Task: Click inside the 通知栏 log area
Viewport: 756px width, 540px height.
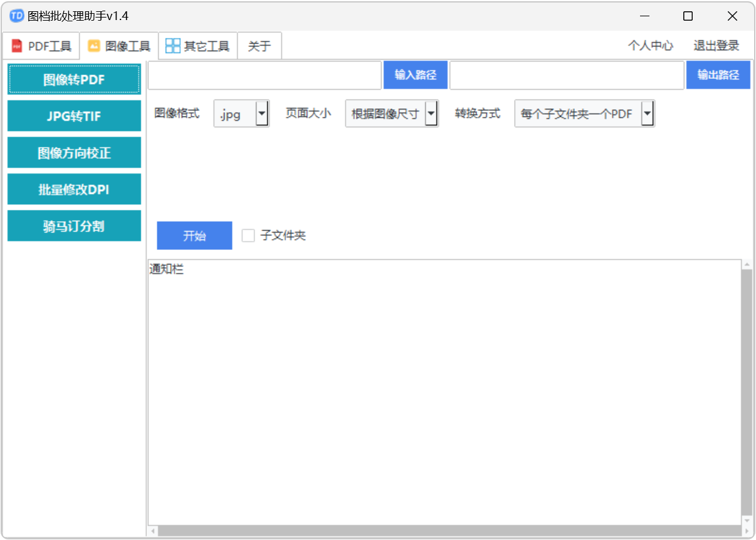Action: point(444,392)
